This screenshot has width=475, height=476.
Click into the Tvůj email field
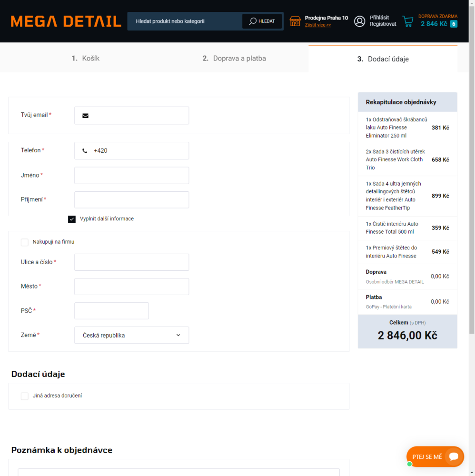click(131, 115)
